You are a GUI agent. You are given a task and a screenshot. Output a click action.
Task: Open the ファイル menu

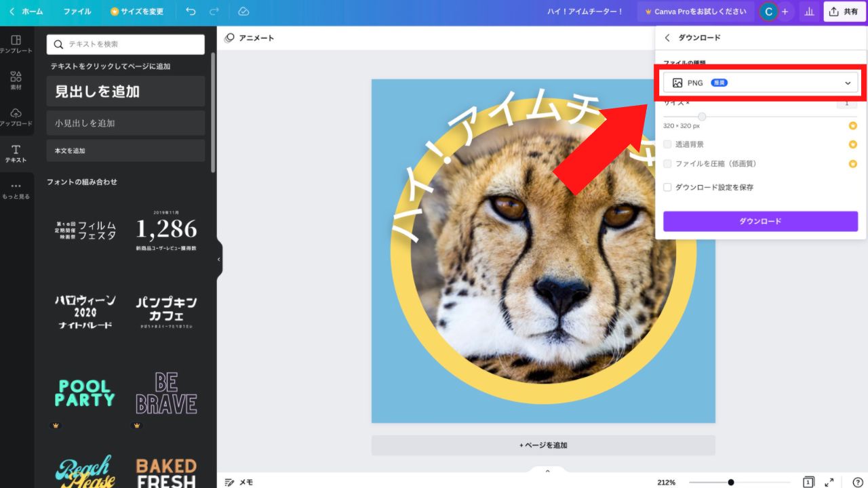pos(77,12)
